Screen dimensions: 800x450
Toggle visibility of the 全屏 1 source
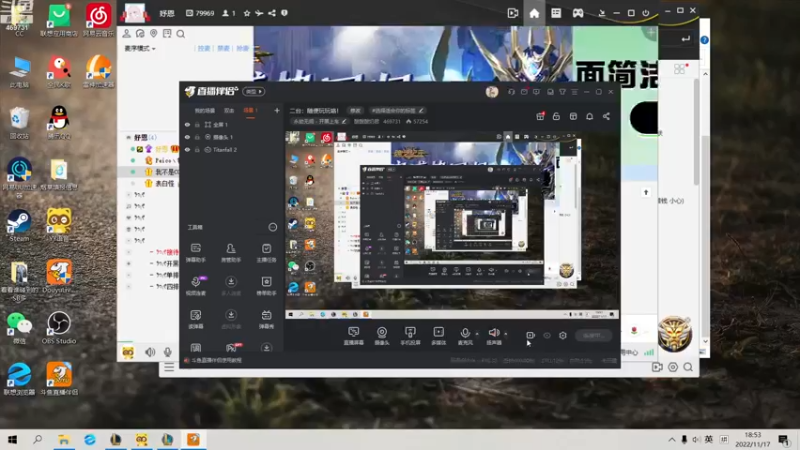coord(187,124)
